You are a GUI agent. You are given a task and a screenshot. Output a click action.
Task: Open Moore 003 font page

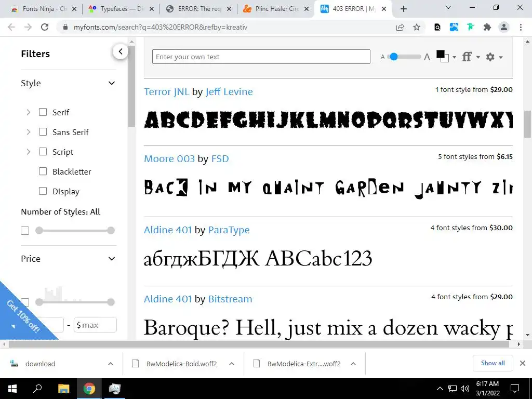tap(169, 159)
